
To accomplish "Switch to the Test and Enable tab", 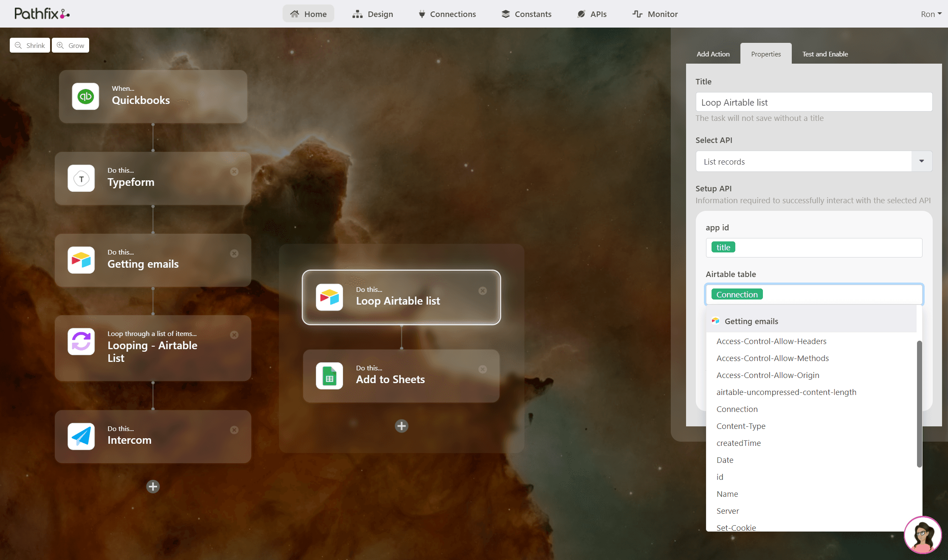I will [x=824, y=54].
